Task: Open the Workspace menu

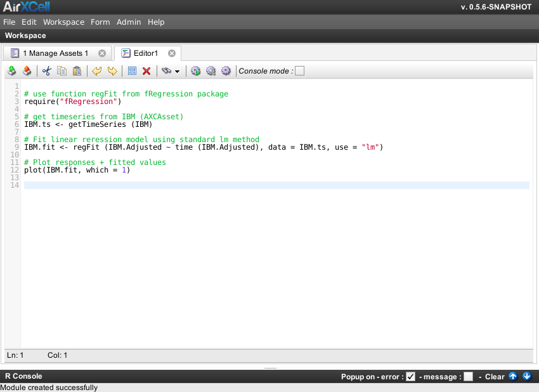Action: click(63, 22)
